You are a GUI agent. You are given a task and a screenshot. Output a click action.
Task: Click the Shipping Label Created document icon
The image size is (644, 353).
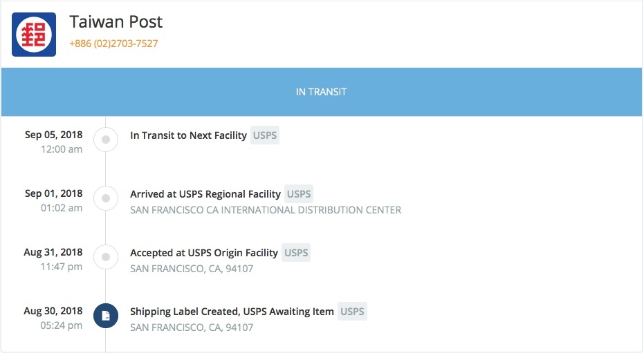click(106, 316)
